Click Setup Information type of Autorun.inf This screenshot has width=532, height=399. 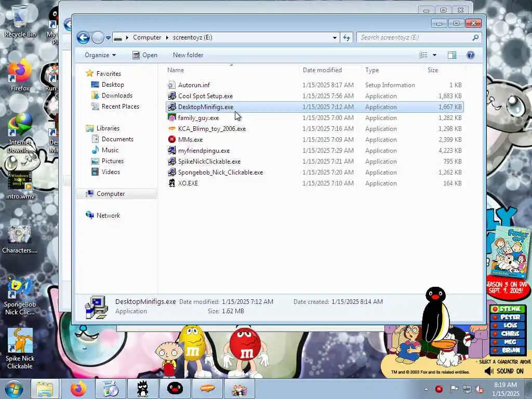(390, 85)
